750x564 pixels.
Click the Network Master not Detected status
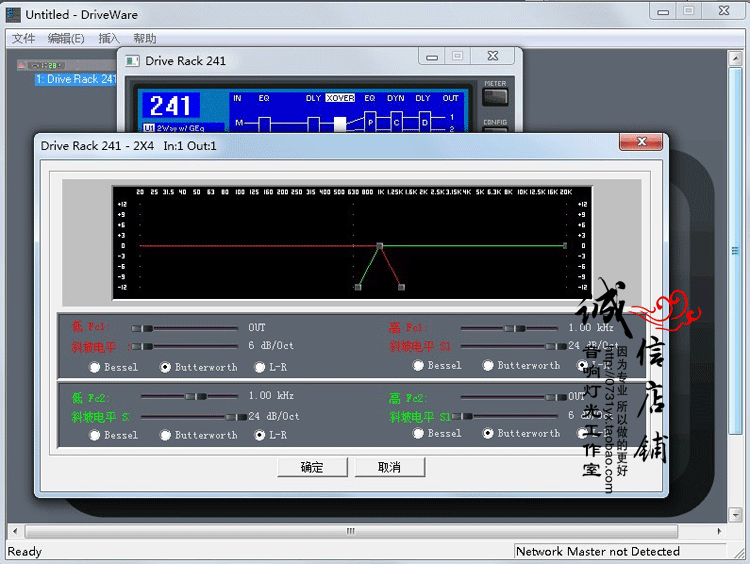(x=598, y=552)
